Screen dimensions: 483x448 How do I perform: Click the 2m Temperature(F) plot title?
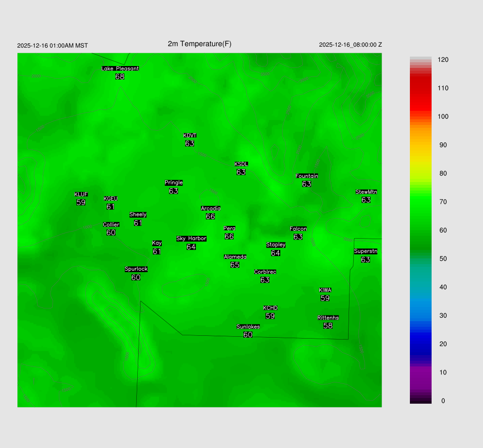point(200,44)
